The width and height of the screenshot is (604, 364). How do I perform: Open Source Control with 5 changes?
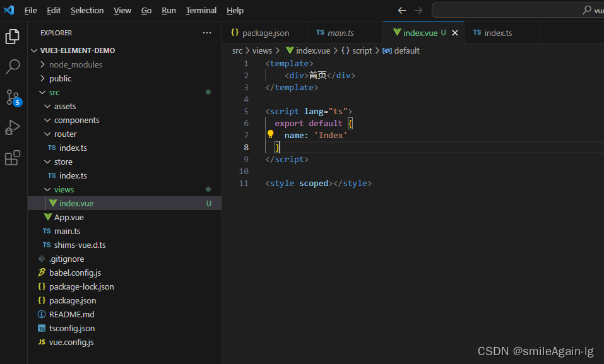click(13, 97)
